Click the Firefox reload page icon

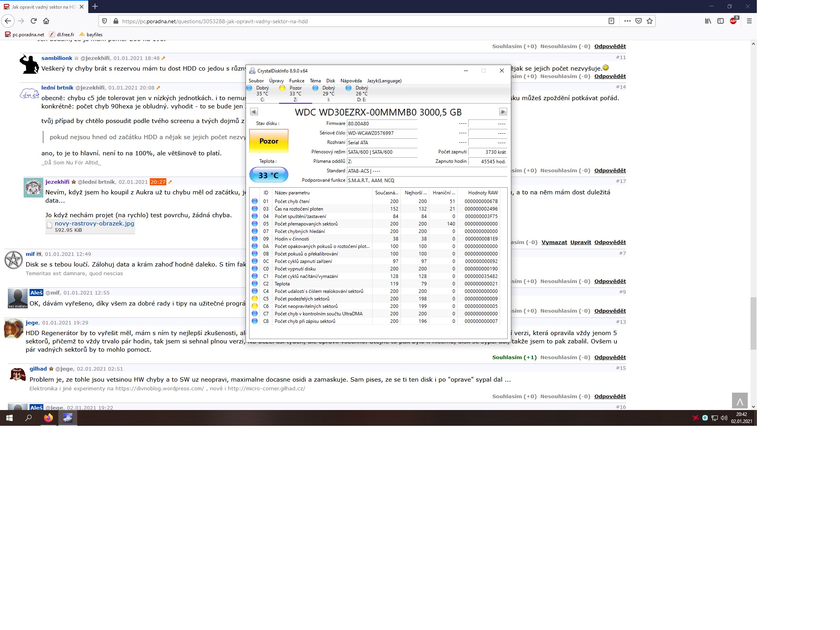coord(34,21)
